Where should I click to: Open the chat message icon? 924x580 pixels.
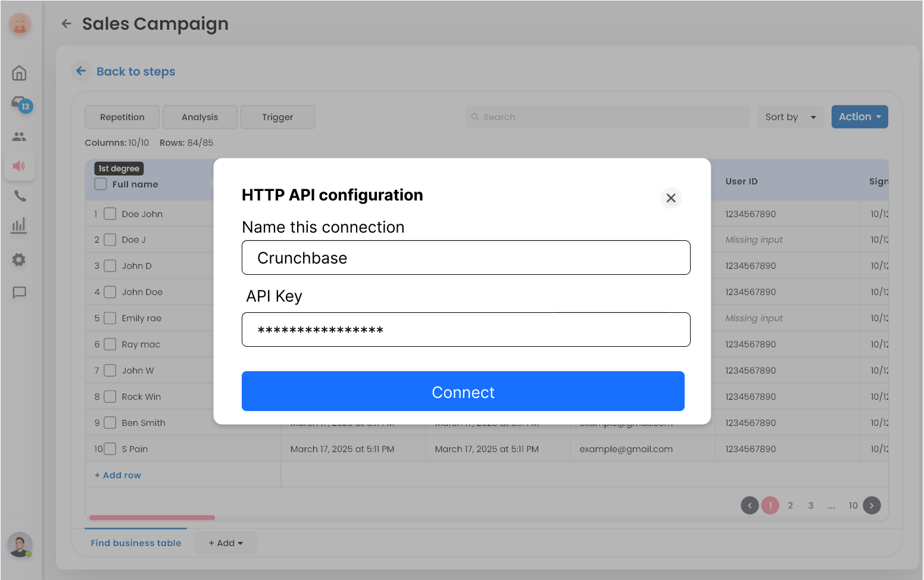[20, 292]
